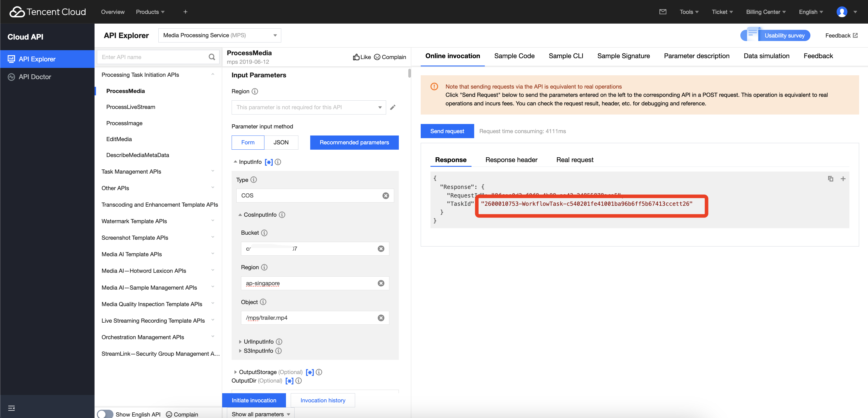Select JSON parameter input method
Image resolution: width=868 pixels, height=418 pixels.
click(x=281, y=142)
